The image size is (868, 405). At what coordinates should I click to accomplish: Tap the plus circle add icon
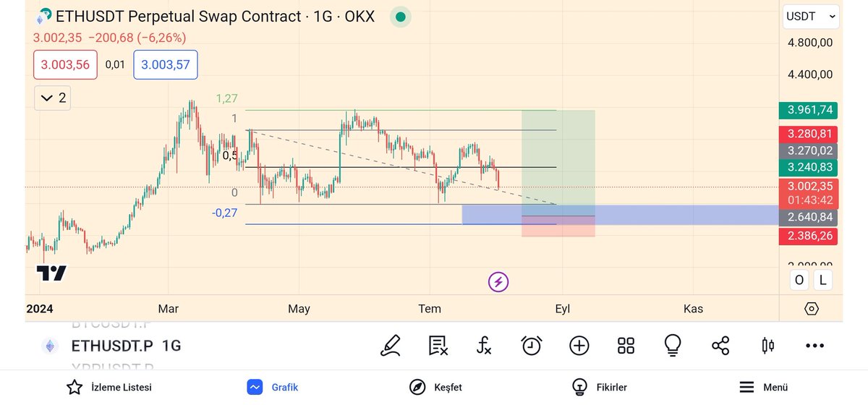(x=579, y=346)
